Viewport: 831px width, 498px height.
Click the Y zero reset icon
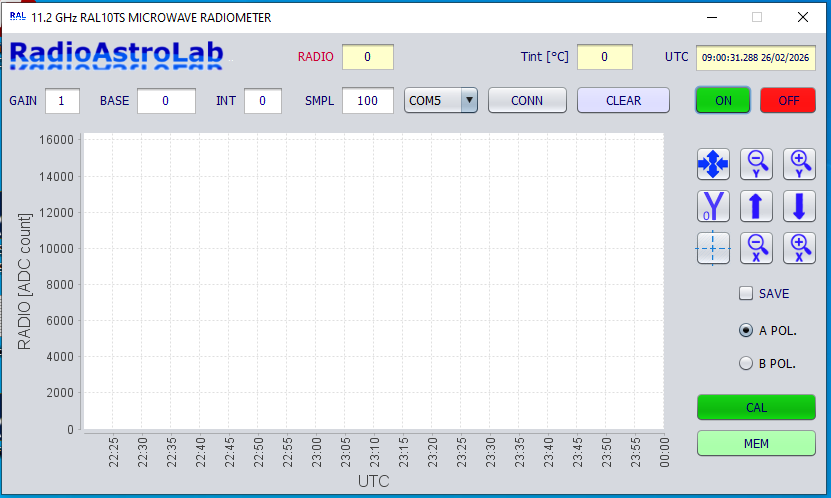coord(713,206)
